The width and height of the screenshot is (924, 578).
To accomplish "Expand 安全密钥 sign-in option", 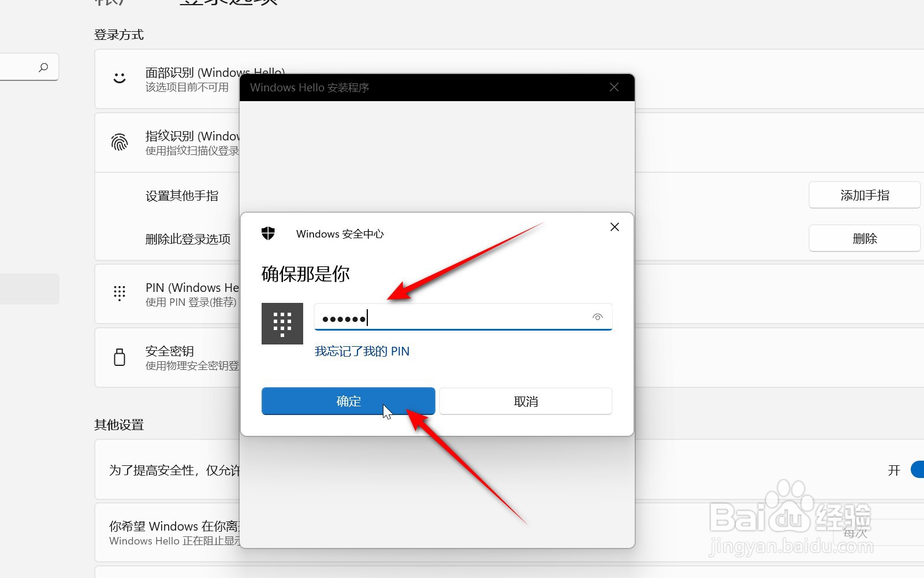I will [509, 358].
